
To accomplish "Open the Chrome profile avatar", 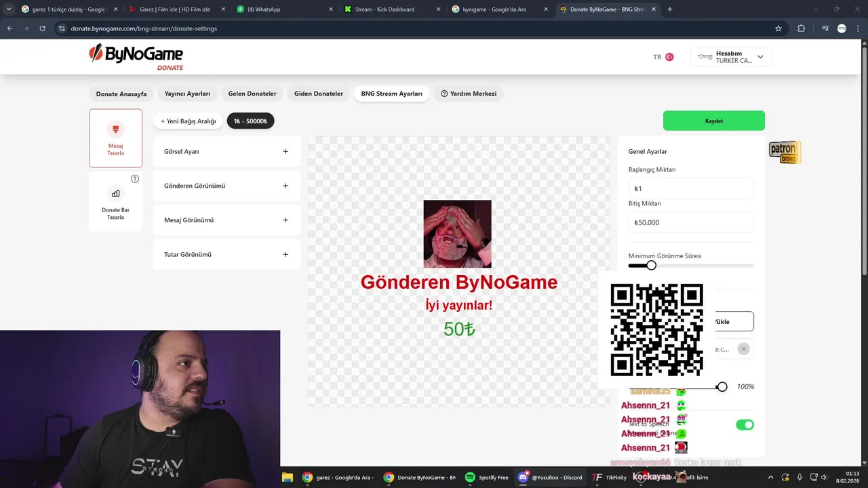I will coord(842,28).
